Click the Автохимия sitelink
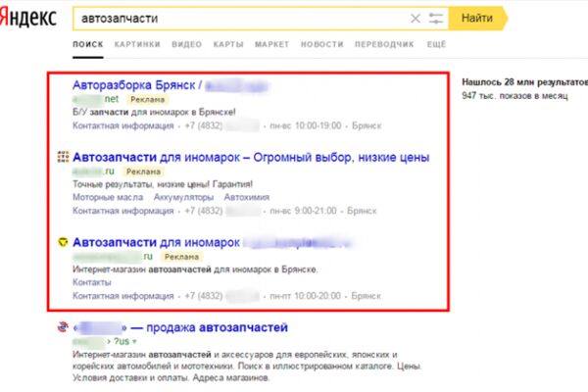 point(246,197)
